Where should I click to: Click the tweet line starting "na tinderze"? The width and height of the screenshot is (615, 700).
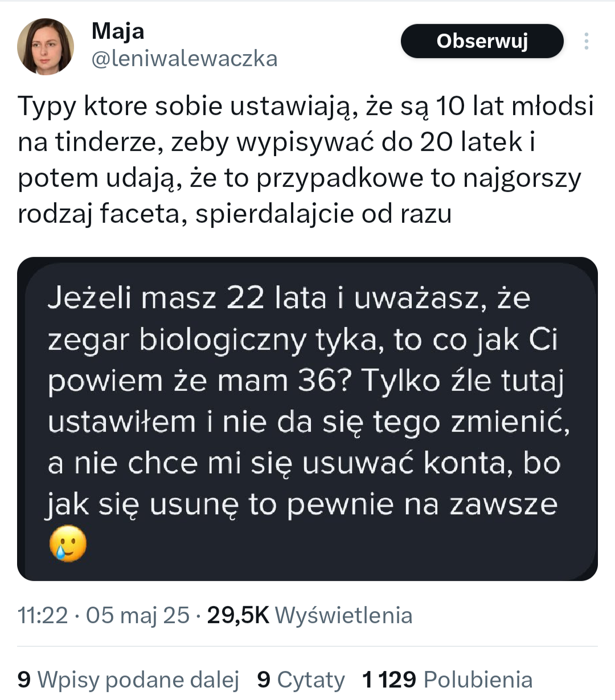point(276,142)
